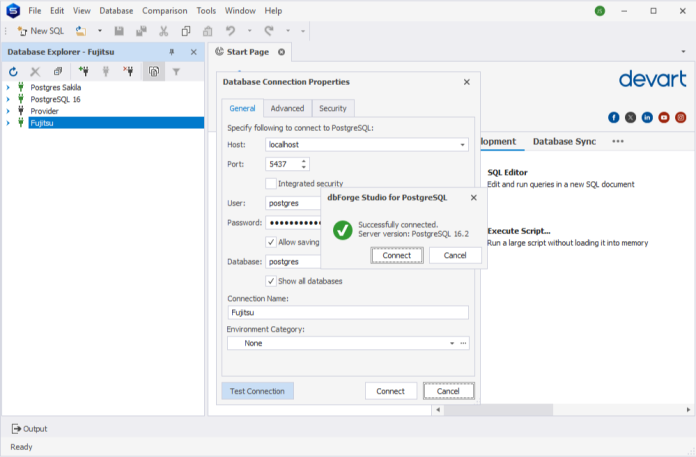Pin the Database Explorer panel
696x457 pixels.
tap(172, 52)
